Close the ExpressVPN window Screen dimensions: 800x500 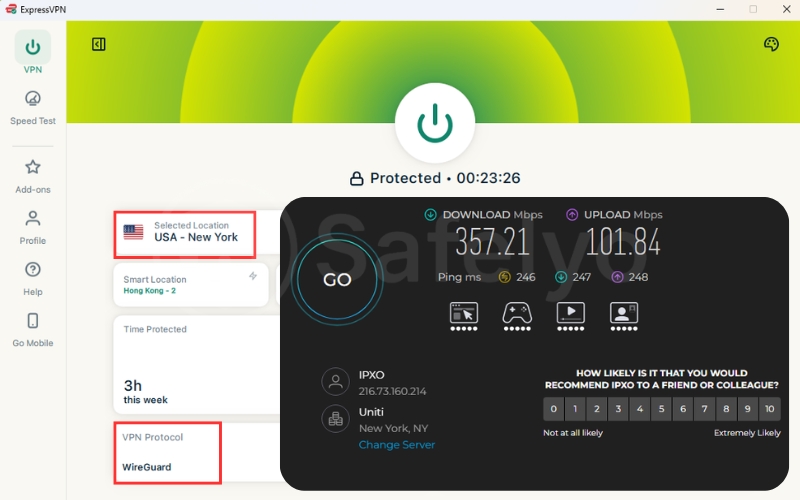pos(786,9)
